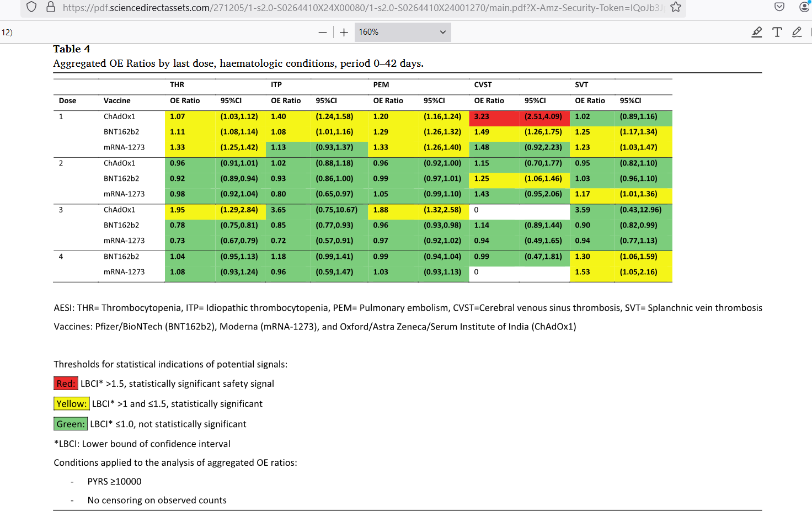Click the 'Table 4' heading

click(72, 49)
